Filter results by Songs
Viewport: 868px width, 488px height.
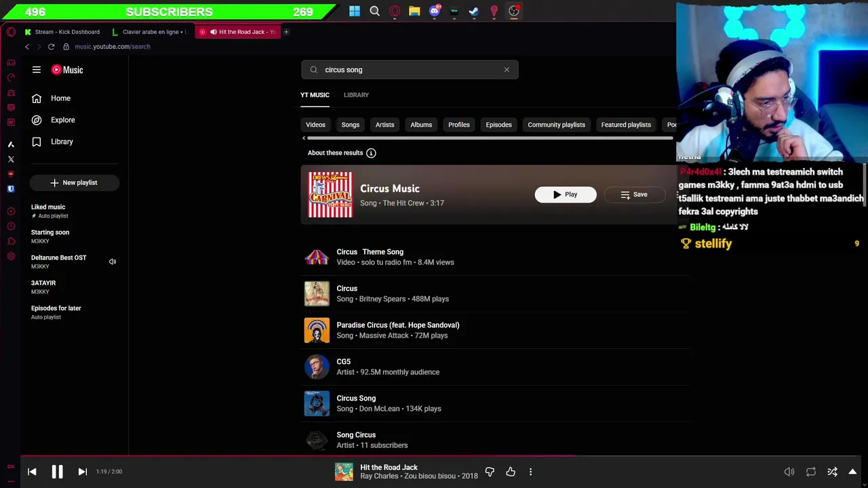point(351,125)
